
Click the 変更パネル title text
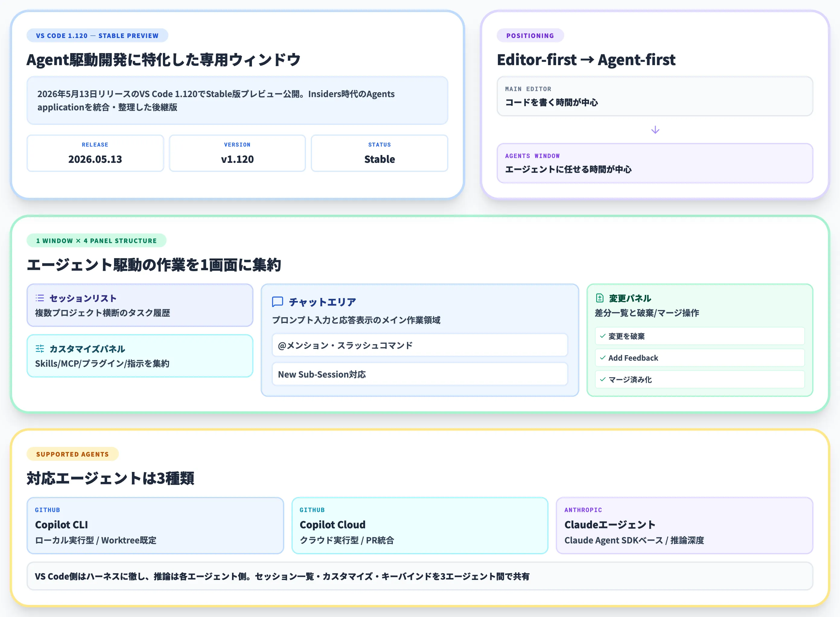tap(630, 298)
